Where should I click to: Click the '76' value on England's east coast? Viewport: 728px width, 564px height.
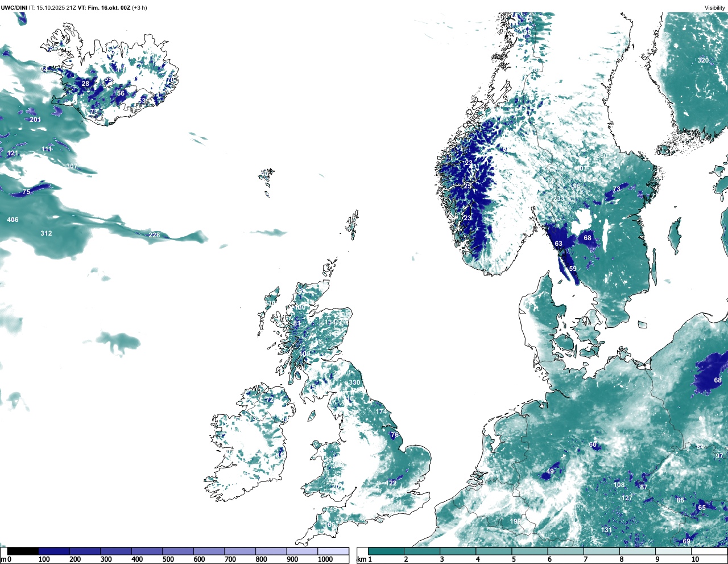(395, 435)
